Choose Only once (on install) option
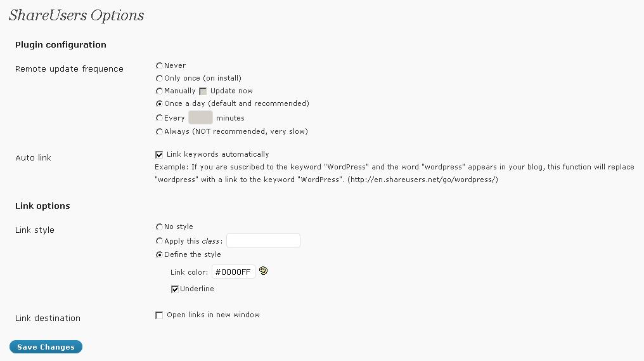 pyautogui.click(x=159, y=79)
